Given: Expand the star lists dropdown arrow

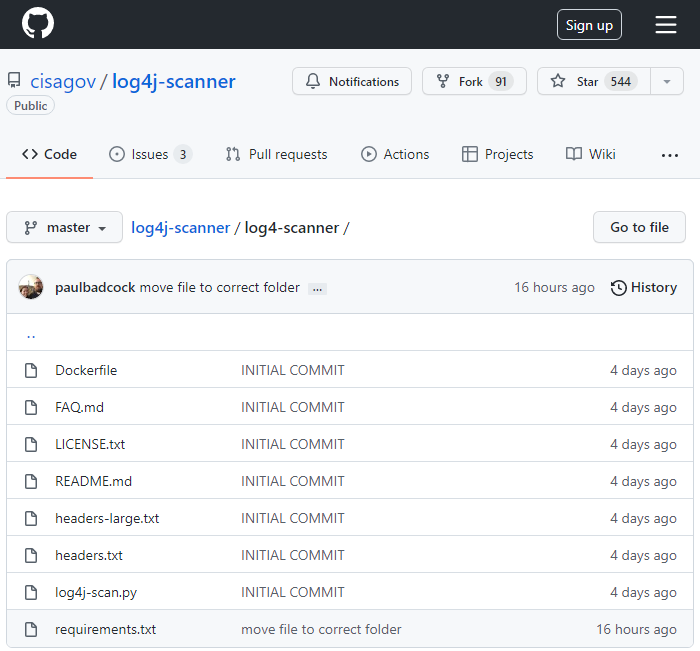Looking at the screenshot, I should tap(667, 82).
